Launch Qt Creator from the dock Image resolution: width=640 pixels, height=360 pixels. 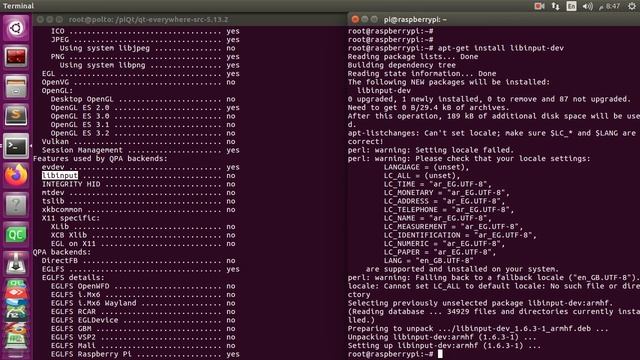[x=16, y=234]
